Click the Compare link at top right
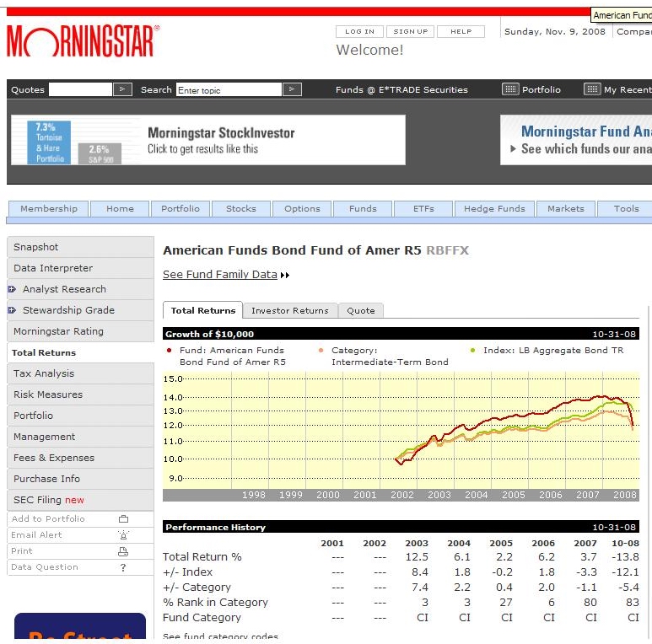652x644 pixels. (x=634, y=31)
